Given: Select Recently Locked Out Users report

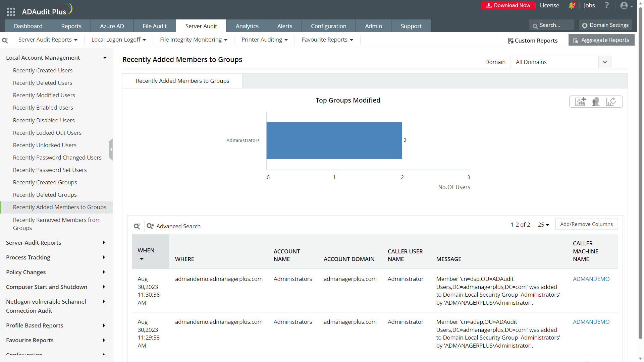Looking at the screenshot, I should click(47, 133).
